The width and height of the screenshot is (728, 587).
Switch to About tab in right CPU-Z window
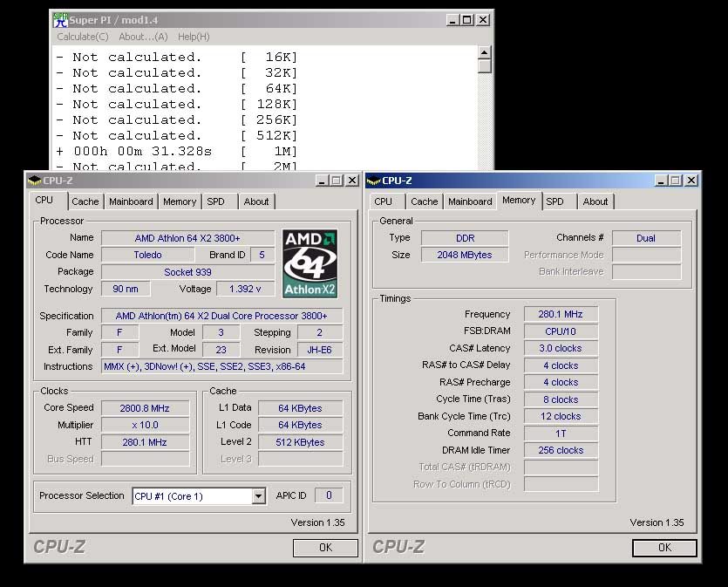(595, 201)
